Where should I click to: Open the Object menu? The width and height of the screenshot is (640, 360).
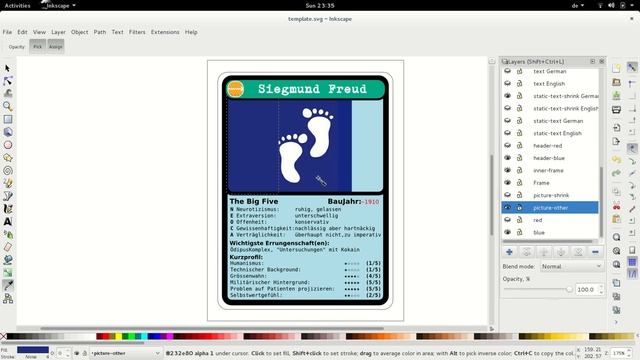point(80,32)
